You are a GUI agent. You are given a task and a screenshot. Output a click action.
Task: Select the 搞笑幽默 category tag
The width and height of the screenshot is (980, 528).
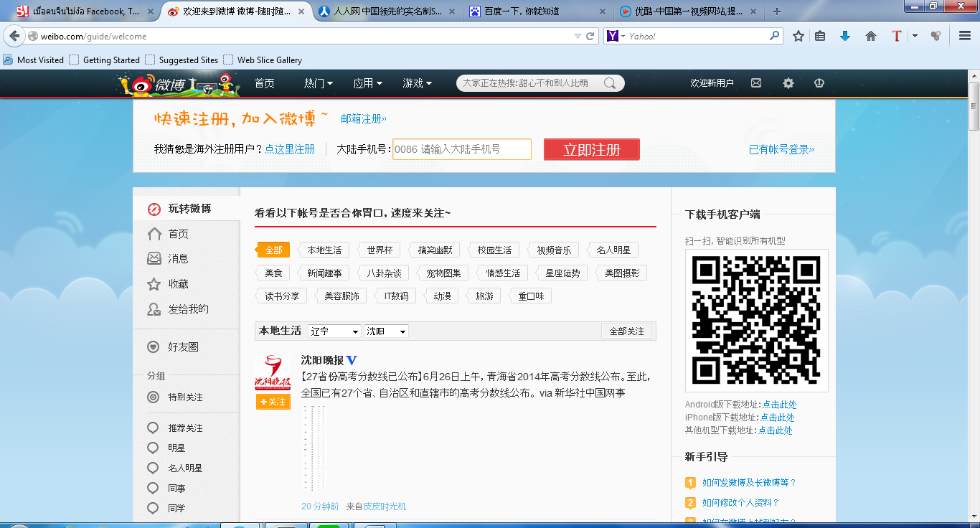pyautogui.click(x=435, y=250)
